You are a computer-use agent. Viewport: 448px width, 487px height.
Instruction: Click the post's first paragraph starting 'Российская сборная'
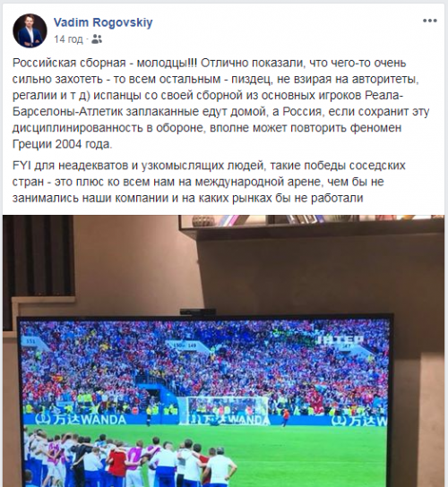pyautogui.click(x=220, y=104)
